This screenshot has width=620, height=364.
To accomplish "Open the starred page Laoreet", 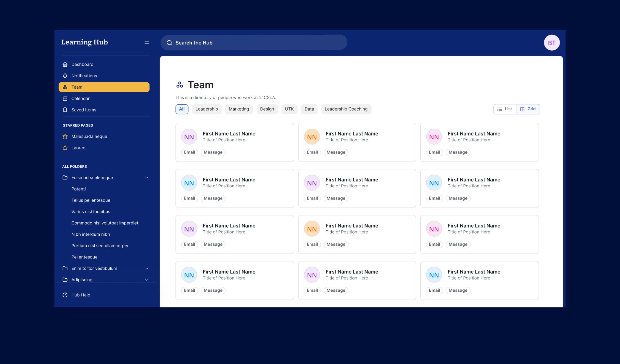I will [x=79, y=148].
